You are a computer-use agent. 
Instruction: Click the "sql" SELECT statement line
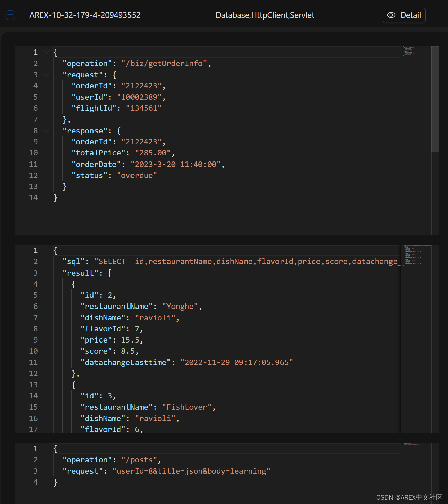231,261
